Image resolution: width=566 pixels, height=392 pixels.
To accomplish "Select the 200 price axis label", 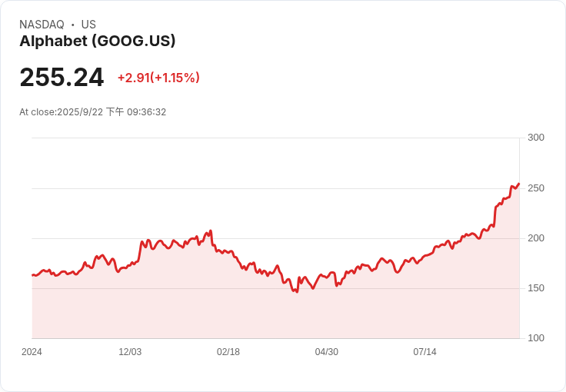I will [x=536, y=238].
